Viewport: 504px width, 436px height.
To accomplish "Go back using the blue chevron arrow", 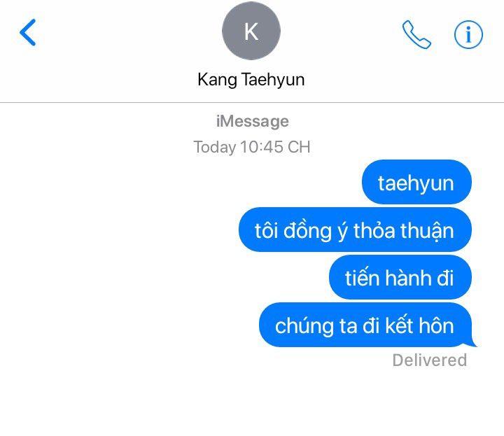I will pyautogui.click(x=27, y=32).
